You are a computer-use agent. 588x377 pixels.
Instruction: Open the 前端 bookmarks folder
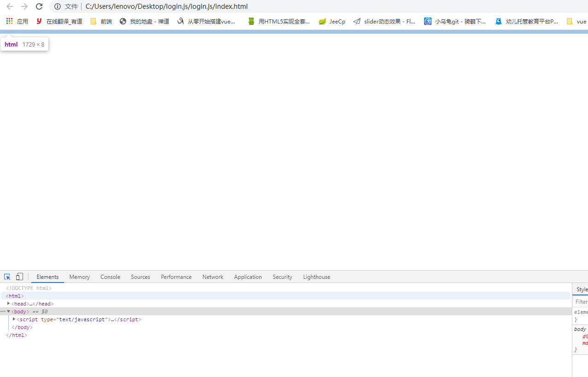[101, 21]
